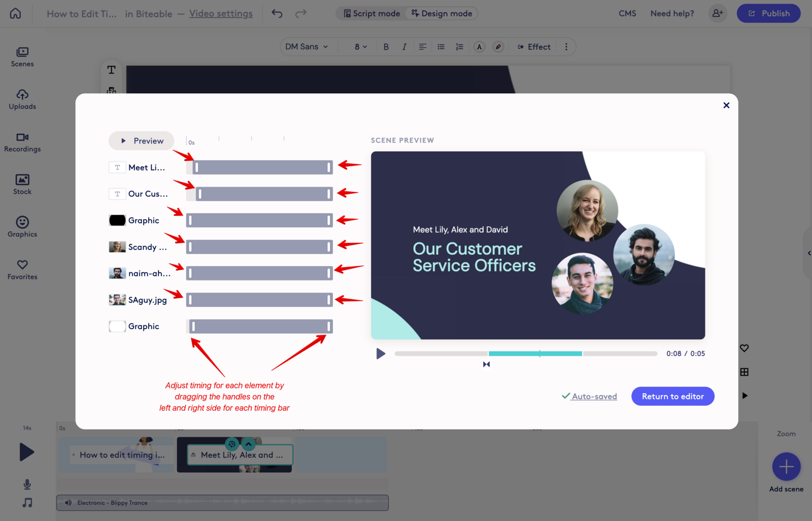Screen dimensions: 812x521
Task: Open the Need help? menu
Action: [672, 14]
